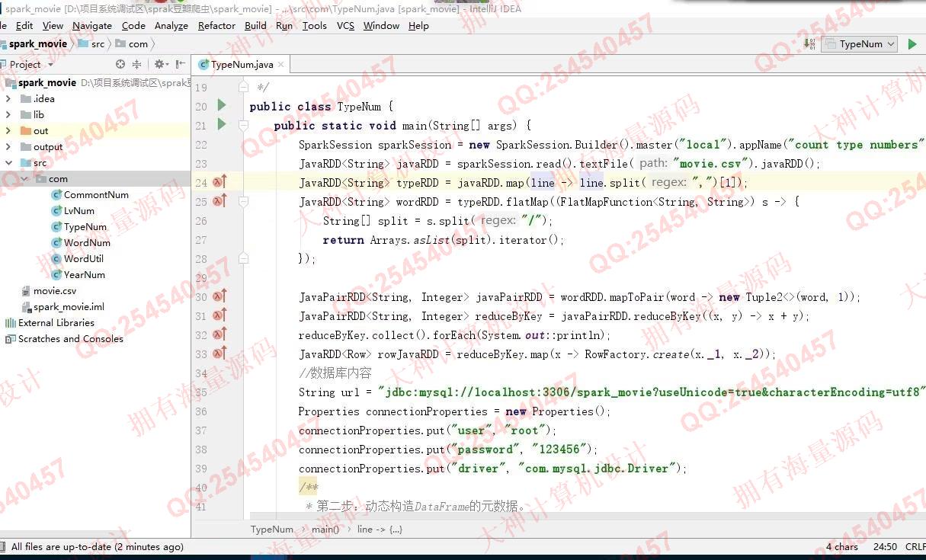Screen dimensions: 926x560
Task: Hide the Project tool window with the hide icon
Action: point(181,64)
